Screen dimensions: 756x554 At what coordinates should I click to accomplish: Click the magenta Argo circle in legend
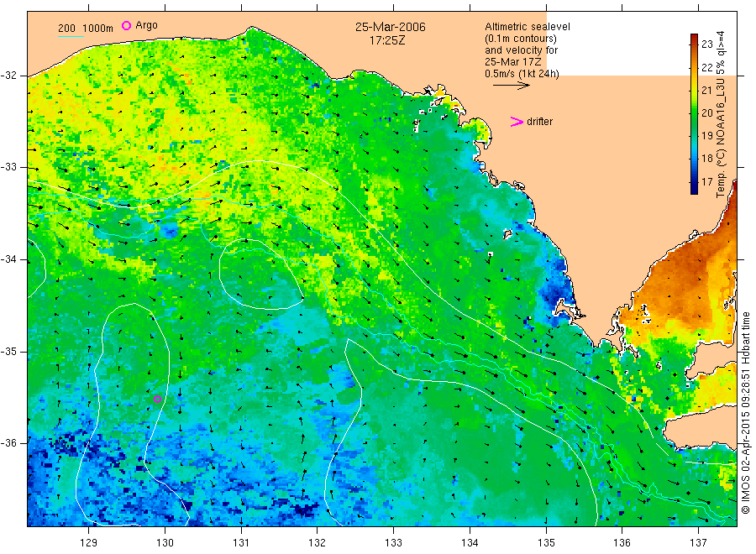pyautogui.click(x=126, y=25)
